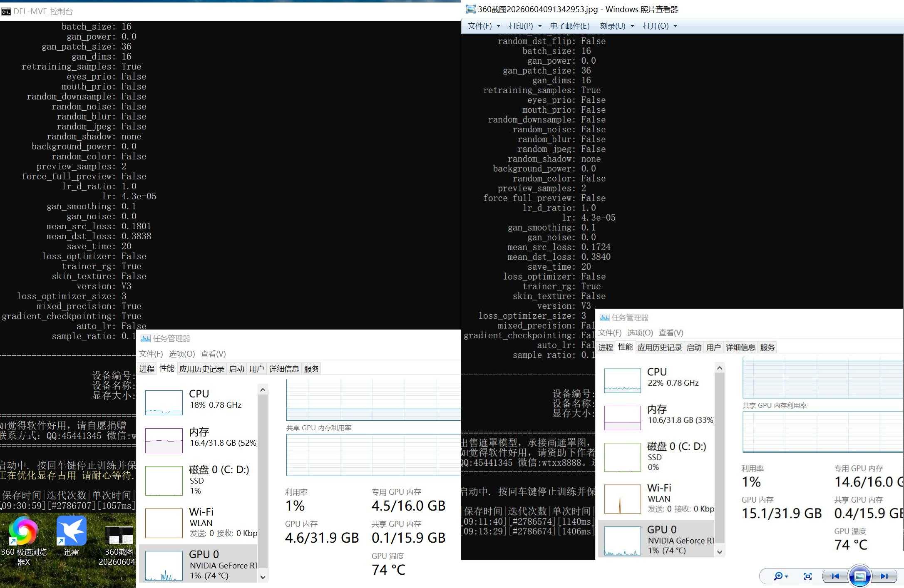Open 打印(P) dropdown in photo viewer
The height and width of the screenshot is (588, 904).
pyautogui.click(x=524, y=26)
